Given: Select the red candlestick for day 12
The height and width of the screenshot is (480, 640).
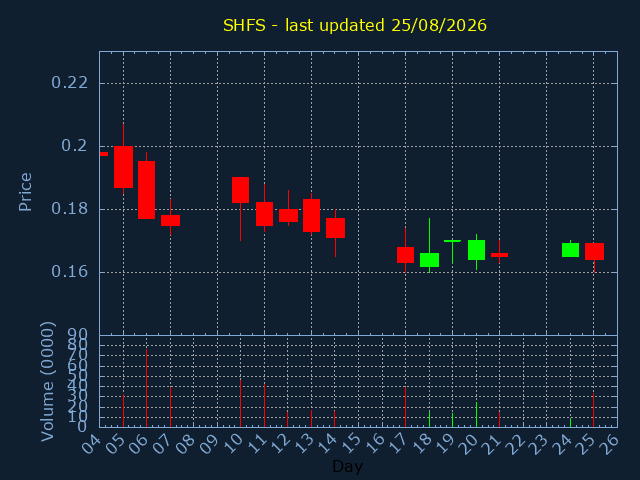Looking at the screenshot, I should (288, 215).
